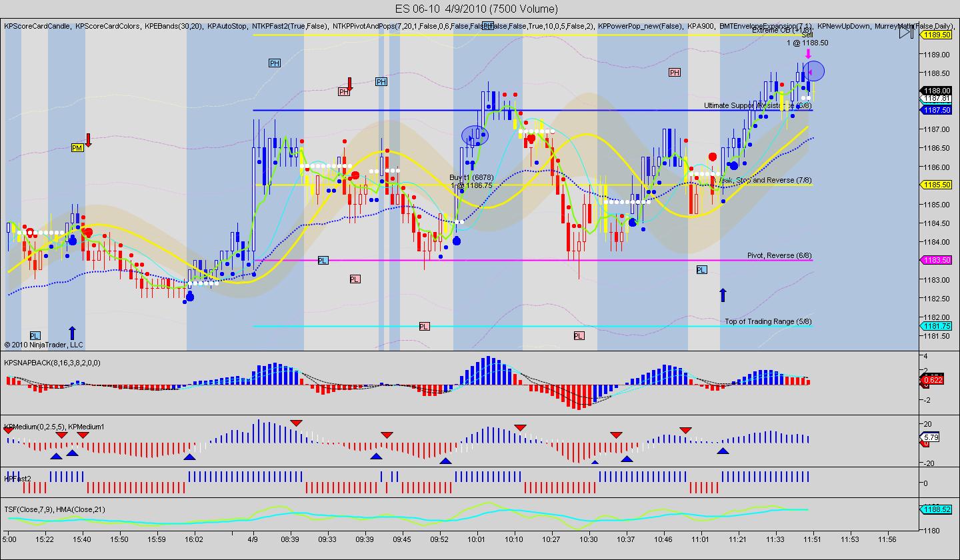Click Top of Trading Range (5/8) label
960x560 pixels.
[x=768, y=321]
